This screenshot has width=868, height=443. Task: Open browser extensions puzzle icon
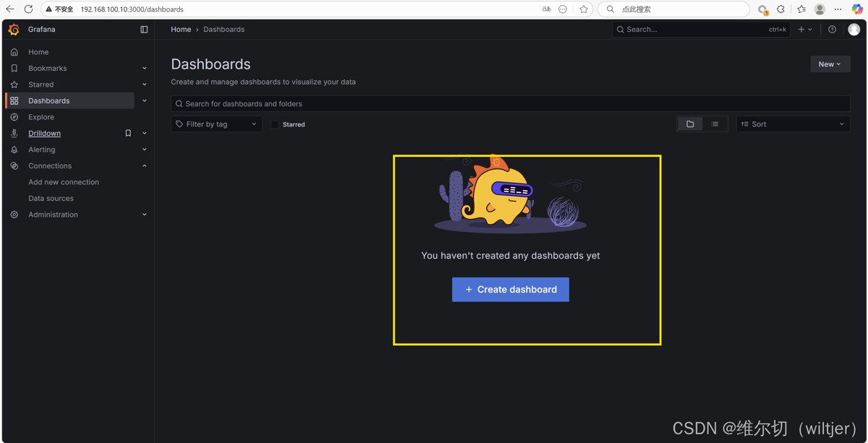(x=780, y=9)
